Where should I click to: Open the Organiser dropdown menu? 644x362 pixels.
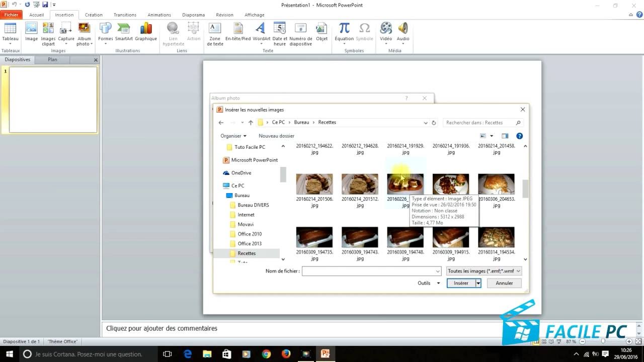[233, 136]
